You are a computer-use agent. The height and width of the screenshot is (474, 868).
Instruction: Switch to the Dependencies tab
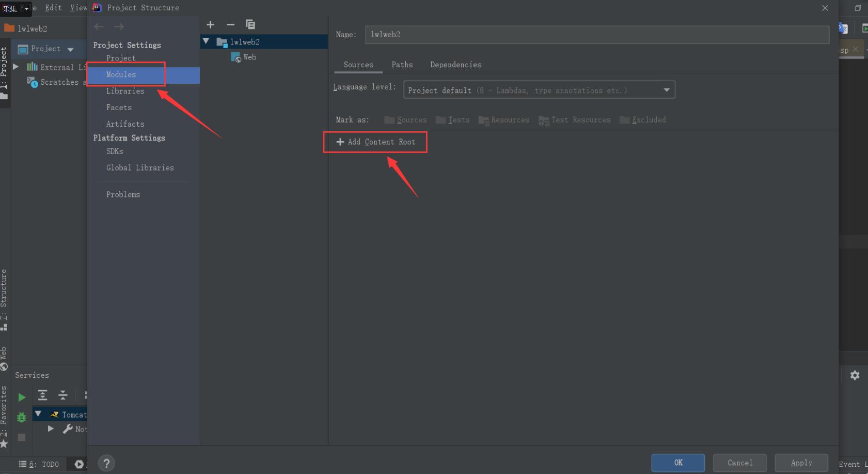456,65
